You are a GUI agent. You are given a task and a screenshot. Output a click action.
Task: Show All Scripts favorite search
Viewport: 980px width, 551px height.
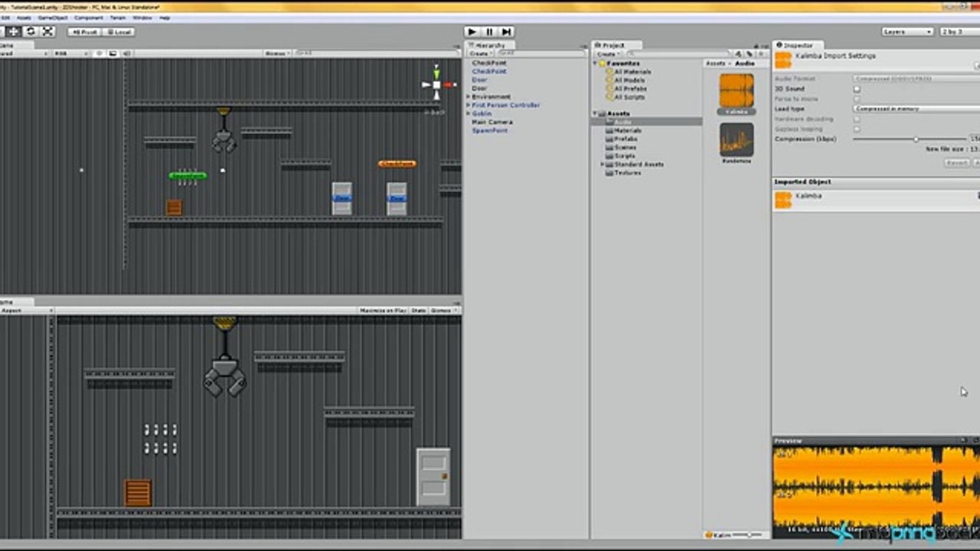tap(629, 97)
